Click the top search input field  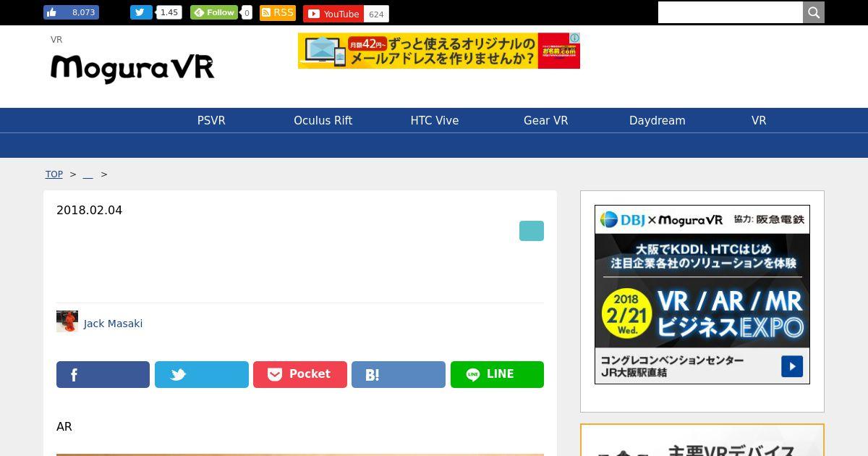[x=731, y=12]
